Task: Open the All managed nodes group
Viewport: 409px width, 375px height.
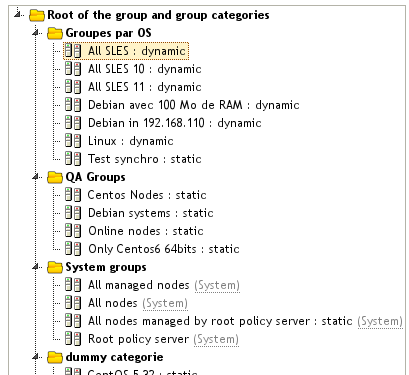Action: (139, 285)
